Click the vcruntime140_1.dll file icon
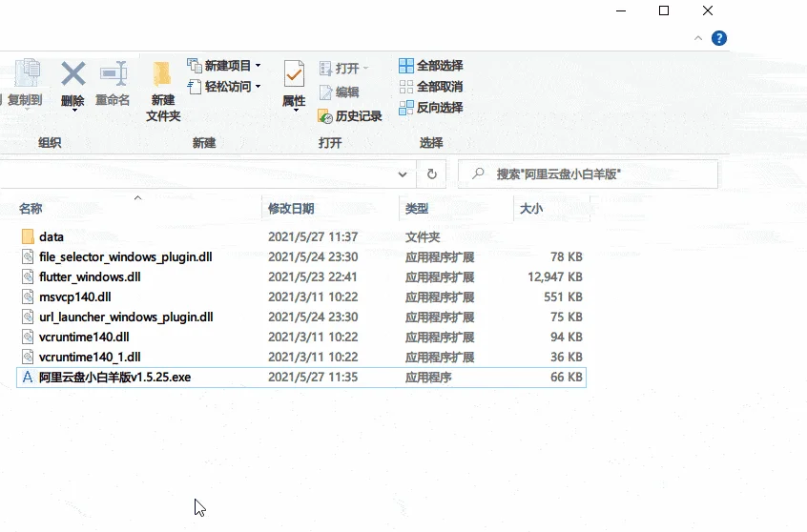Image resolution: width=807 pixels, height=532 pixels. [28, 358]
